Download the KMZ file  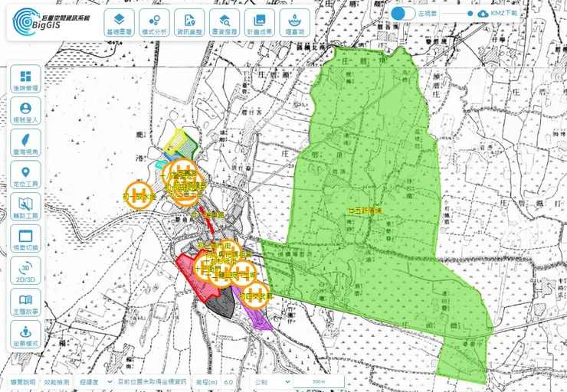(x=497, y=14)
